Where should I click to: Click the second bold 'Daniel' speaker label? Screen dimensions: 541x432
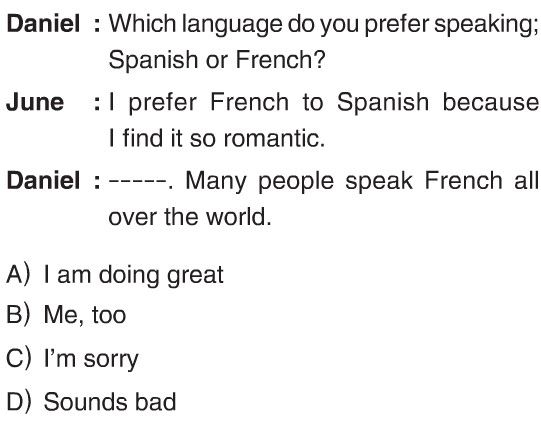[43, 180]
